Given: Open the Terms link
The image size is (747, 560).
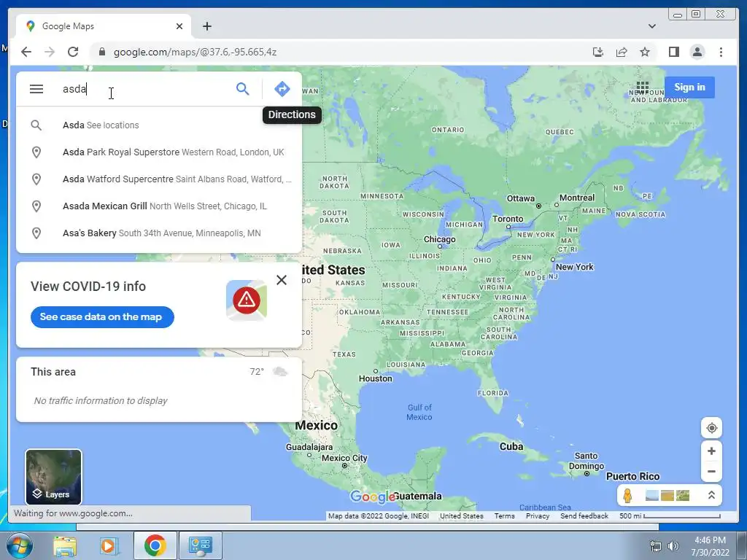Looking at the screenshot, I should [504, 516].
